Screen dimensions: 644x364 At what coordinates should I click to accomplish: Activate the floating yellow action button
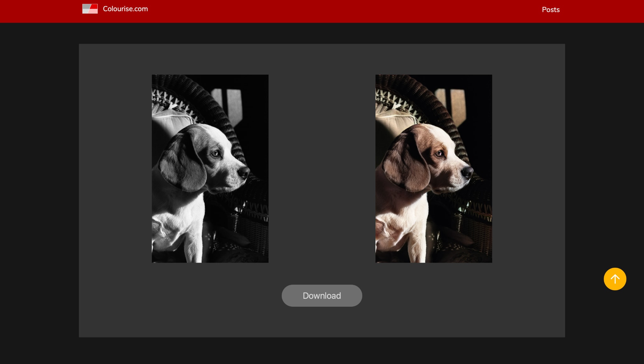615,279
